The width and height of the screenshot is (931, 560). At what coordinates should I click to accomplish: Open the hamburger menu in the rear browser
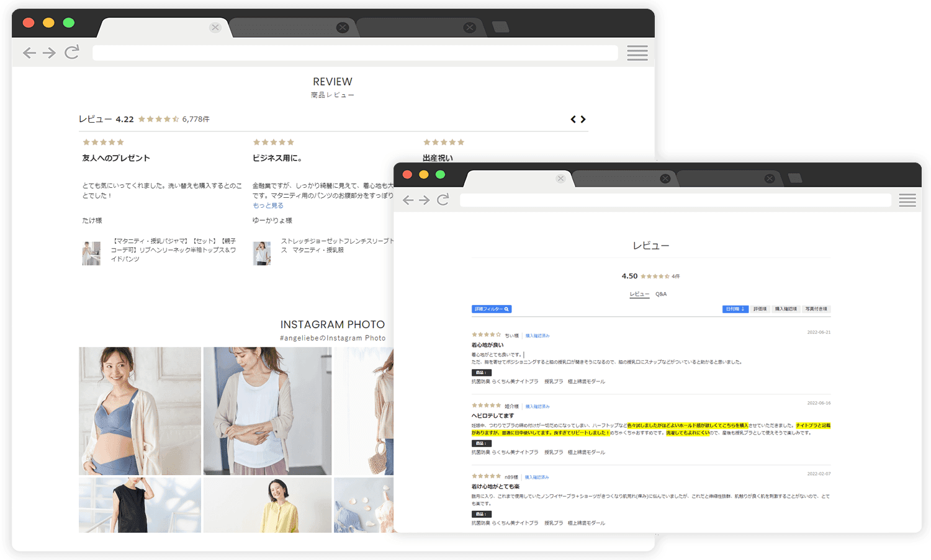(x=637, y=53)
